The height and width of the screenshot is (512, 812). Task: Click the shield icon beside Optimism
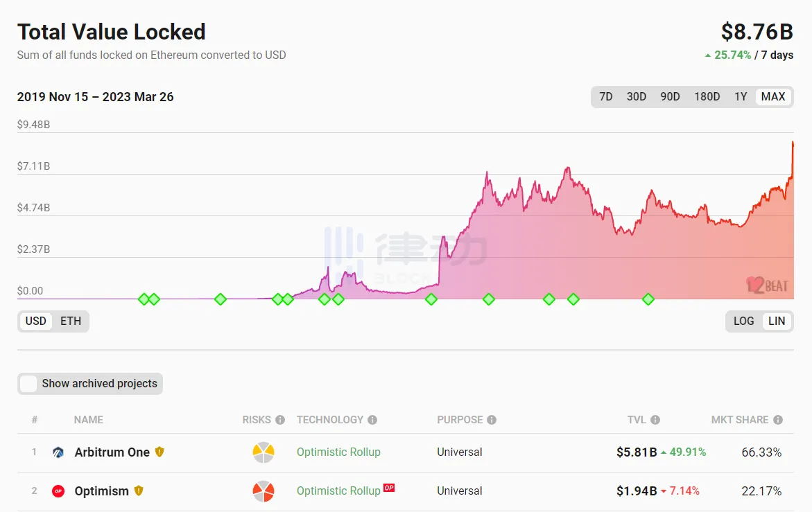(x=139, y=491)
